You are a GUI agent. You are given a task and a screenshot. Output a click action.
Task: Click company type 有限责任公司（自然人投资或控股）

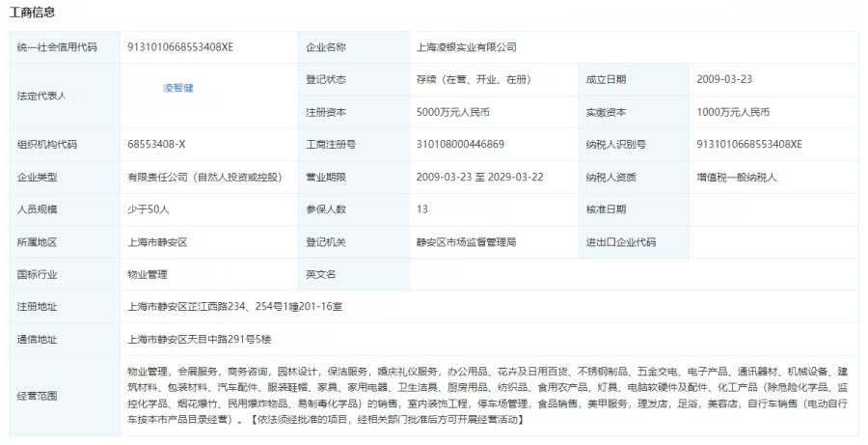(204, 178)
